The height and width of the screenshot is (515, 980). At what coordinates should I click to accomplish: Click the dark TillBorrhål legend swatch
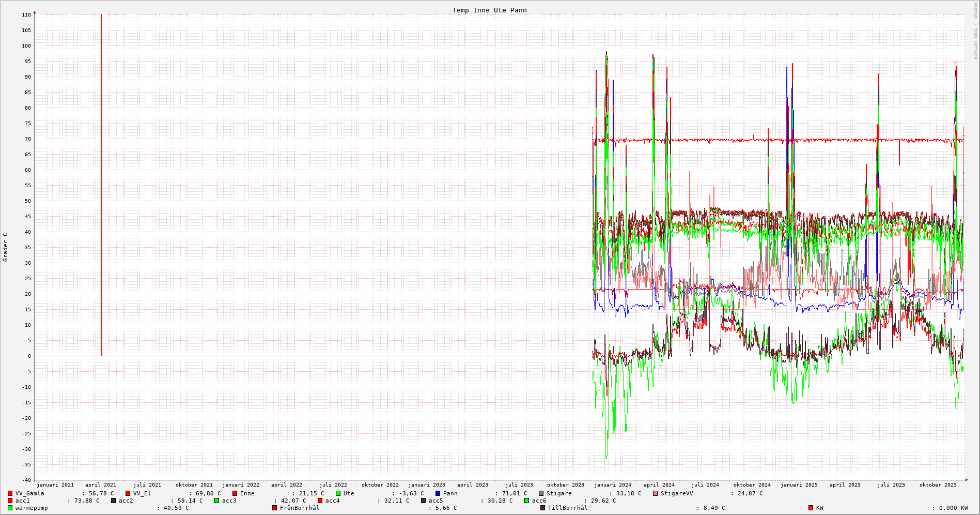click(x=542, y=508)
